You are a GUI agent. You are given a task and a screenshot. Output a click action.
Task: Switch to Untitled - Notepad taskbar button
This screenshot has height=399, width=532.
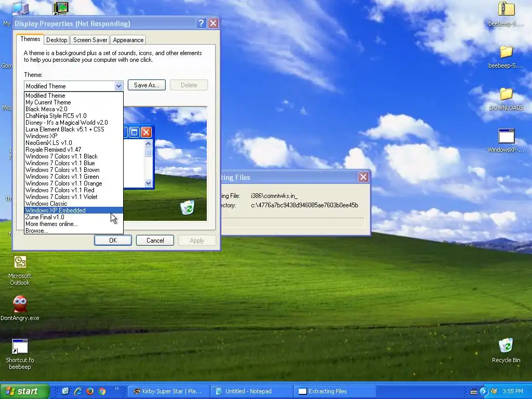pos(252,391)
